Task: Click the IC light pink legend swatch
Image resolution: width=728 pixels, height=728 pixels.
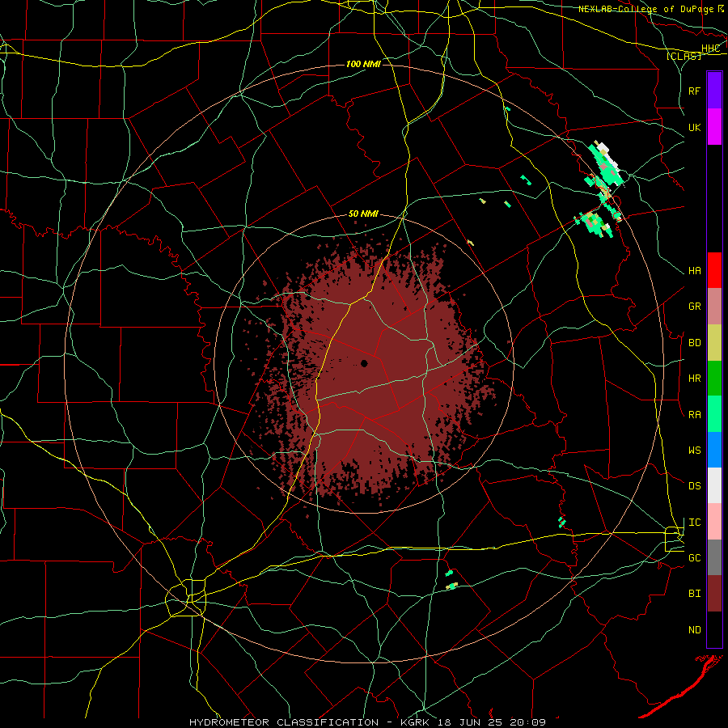Action: (x=714, y=522)
